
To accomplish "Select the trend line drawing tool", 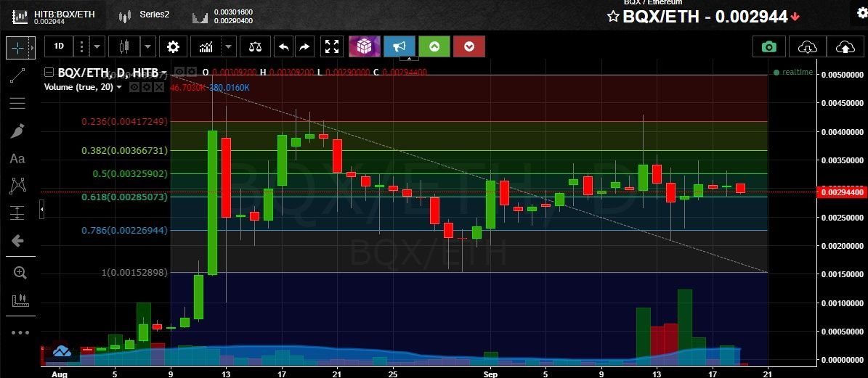I will [17, 75].
